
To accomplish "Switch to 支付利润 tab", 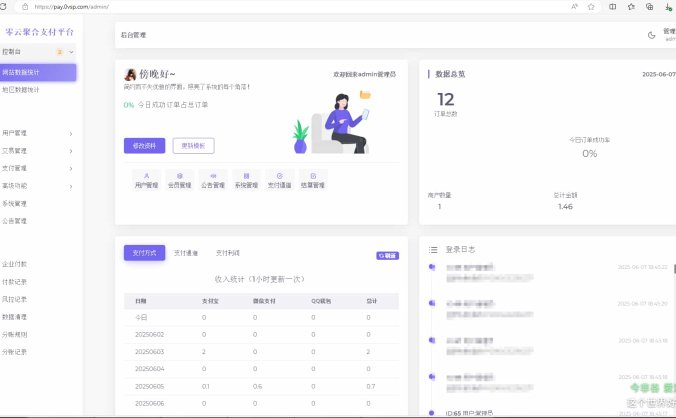I will pyautogui.click(x=228, y=253).
